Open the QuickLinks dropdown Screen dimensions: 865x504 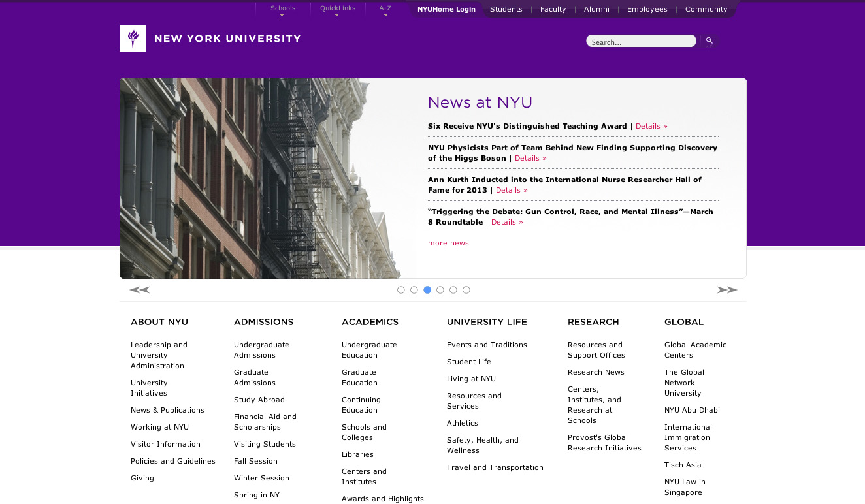[x=338, y=9]
